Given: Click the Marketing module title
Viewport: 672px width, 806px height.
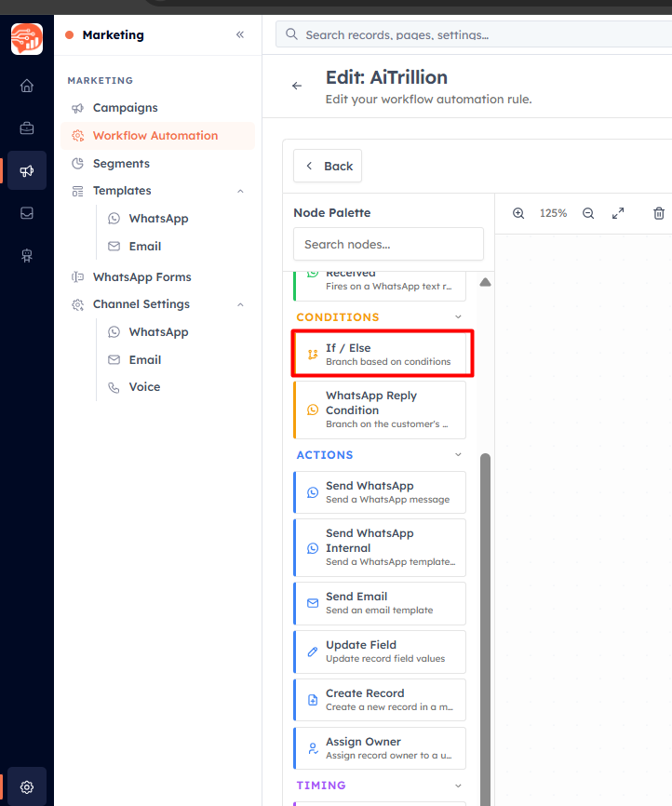Looking at the screenshot, I should click(114, 35).
